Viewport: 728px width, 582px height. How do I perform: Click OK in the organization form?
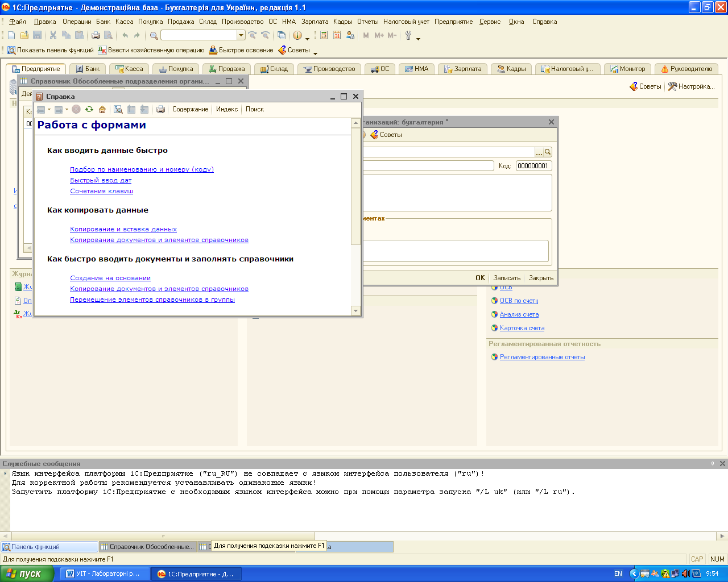(481, 278)
